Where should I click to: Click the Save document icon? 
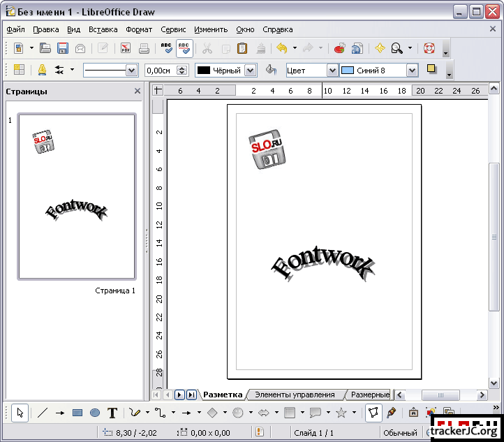[63, 48]
